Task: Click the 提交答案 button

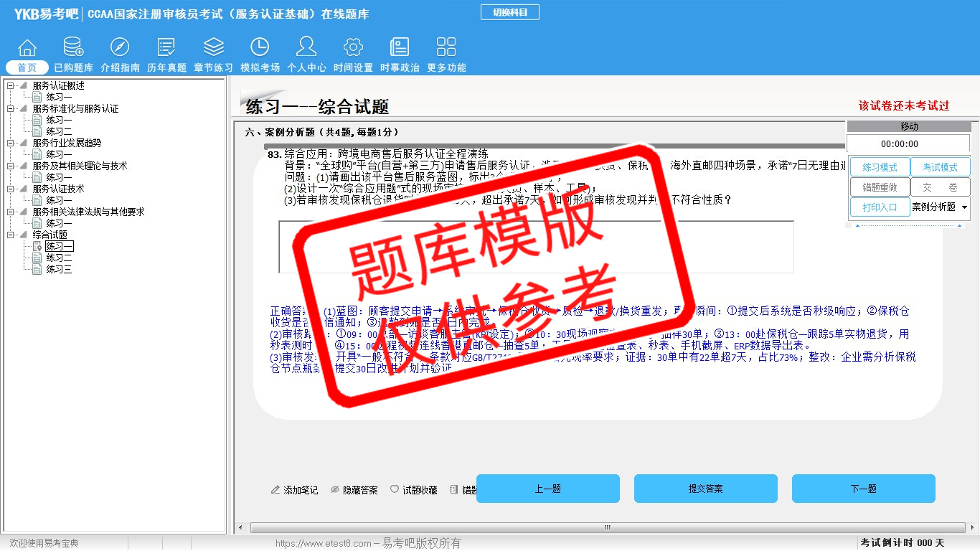Action: click(x=705, y=489)
